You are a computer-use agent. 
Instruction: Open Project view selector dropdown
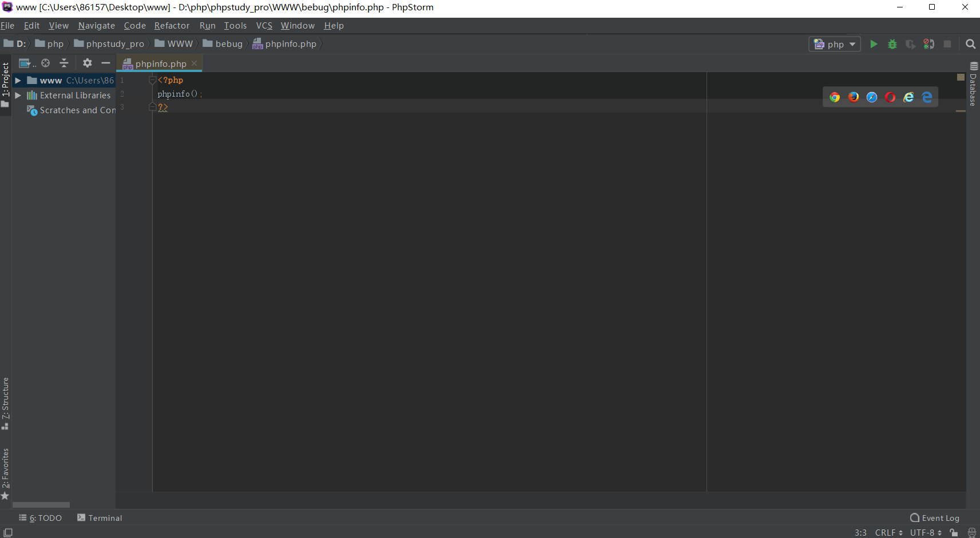tap(27, 63)
